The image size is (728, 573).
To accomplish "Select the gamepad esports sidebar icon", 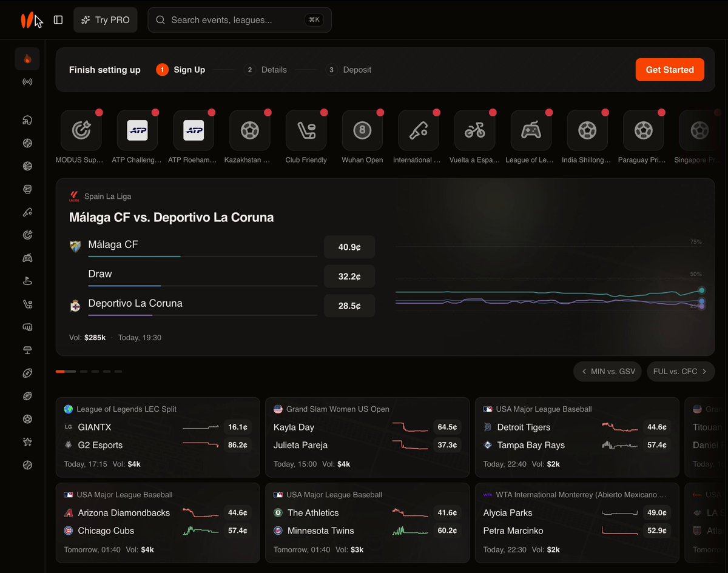I will (x=27, y=258).
